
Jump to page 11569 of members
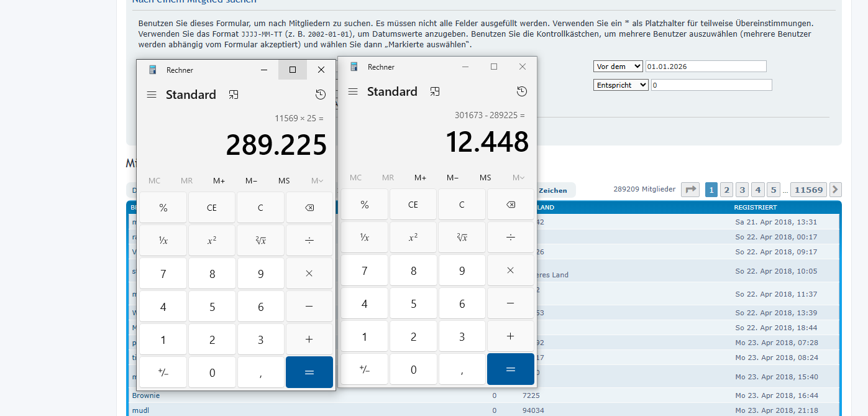tap(808, 190)
